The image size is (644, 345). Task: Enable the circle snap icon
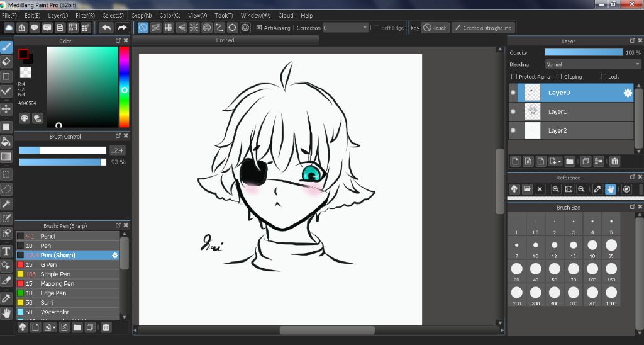point(207,28)
